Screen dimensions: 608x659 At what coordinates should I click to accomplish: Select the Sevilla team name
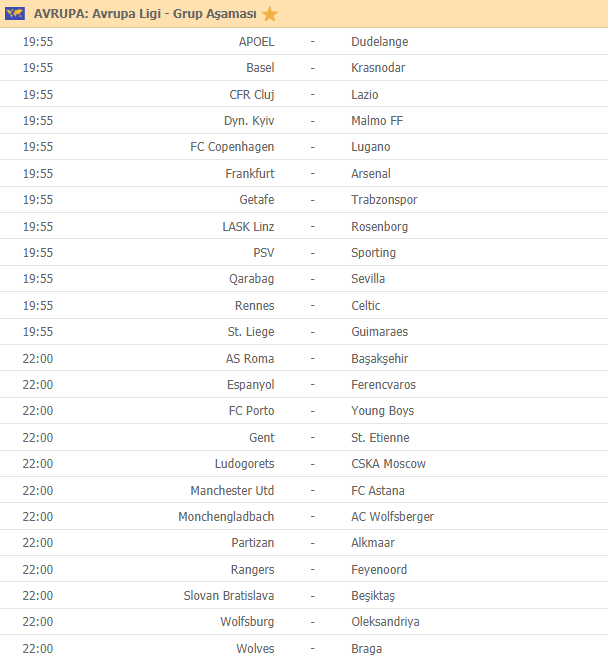tap(368, 279)
